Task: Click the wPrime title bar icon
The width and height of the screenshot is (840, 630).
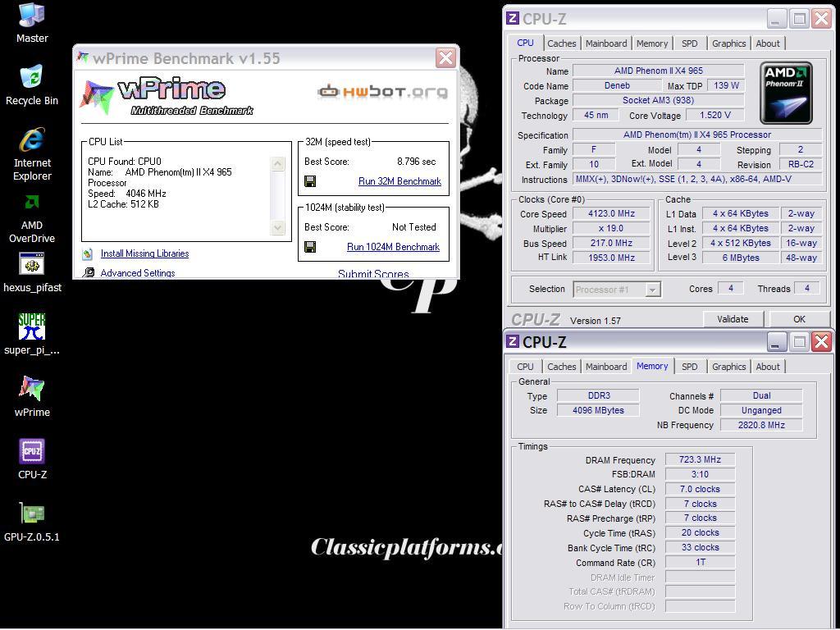Action: (x=83, y=57)
